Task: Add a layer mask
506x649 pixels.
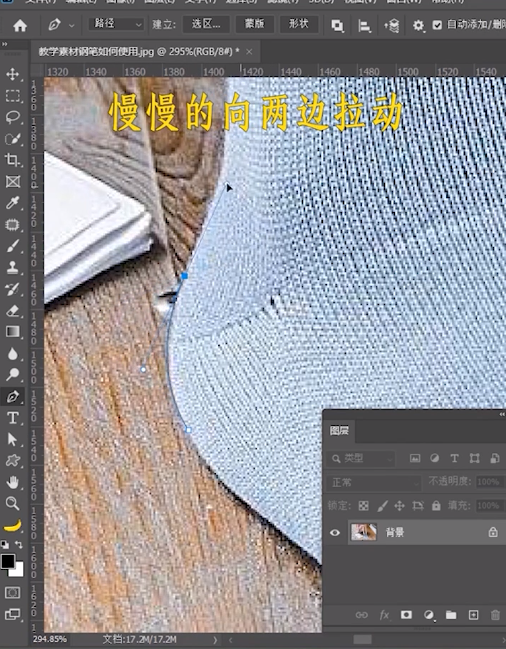Action: (406, 615)
